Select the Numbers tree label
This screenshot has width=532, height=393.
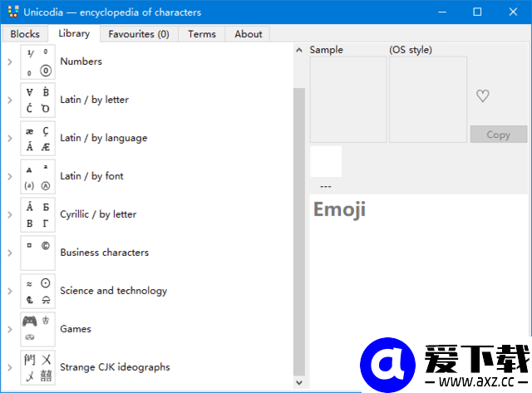click(81, 61)
